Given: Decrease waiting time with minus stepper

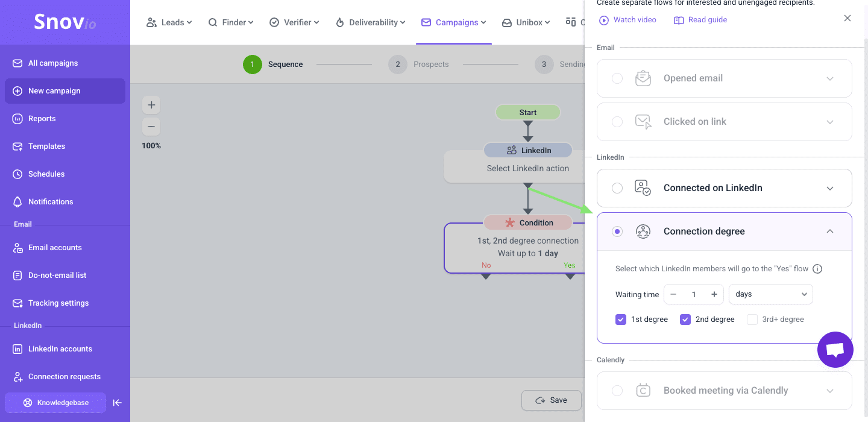Looking at the screenshot, I should (673, 294).
